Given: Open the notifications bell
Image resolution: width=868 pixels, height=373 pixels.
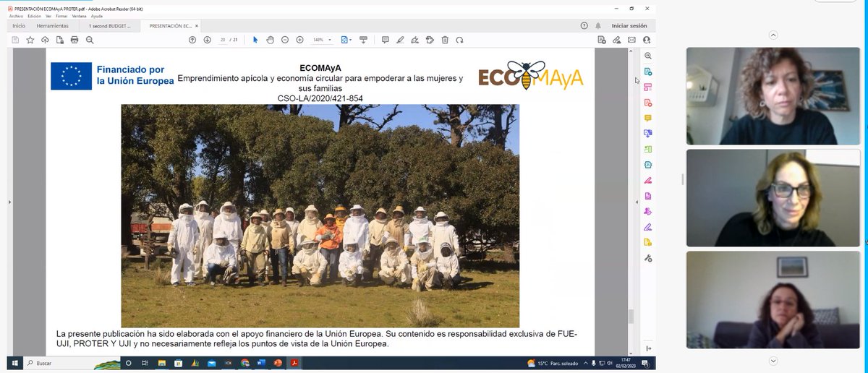Looking at the screenshot, I should coord(599,26).
